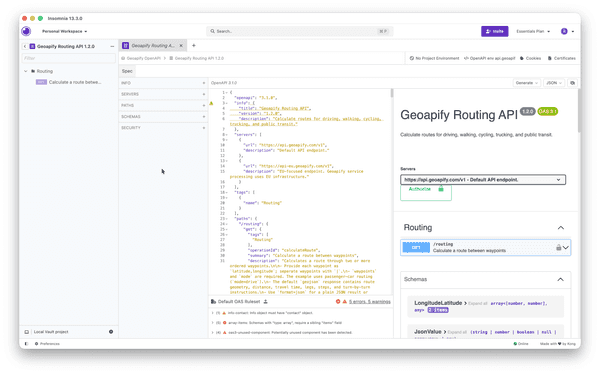Viewport: 600px width, 374px height.
Task: Focus the top Search field
Action: coord(300,31)
